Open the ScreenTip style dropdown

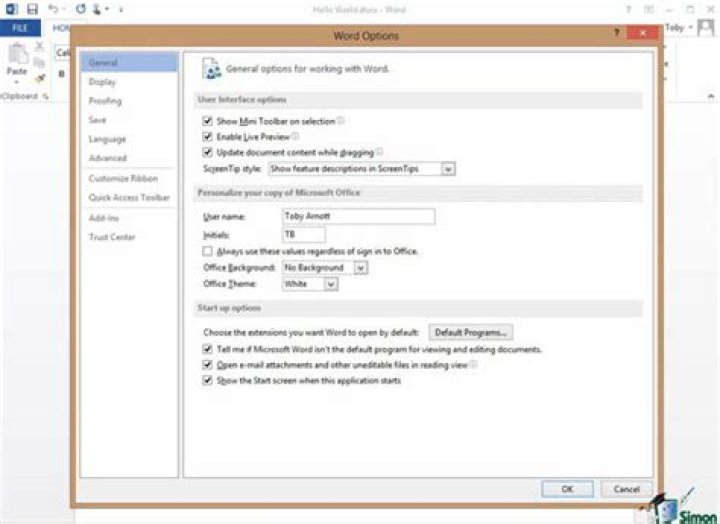448,169
